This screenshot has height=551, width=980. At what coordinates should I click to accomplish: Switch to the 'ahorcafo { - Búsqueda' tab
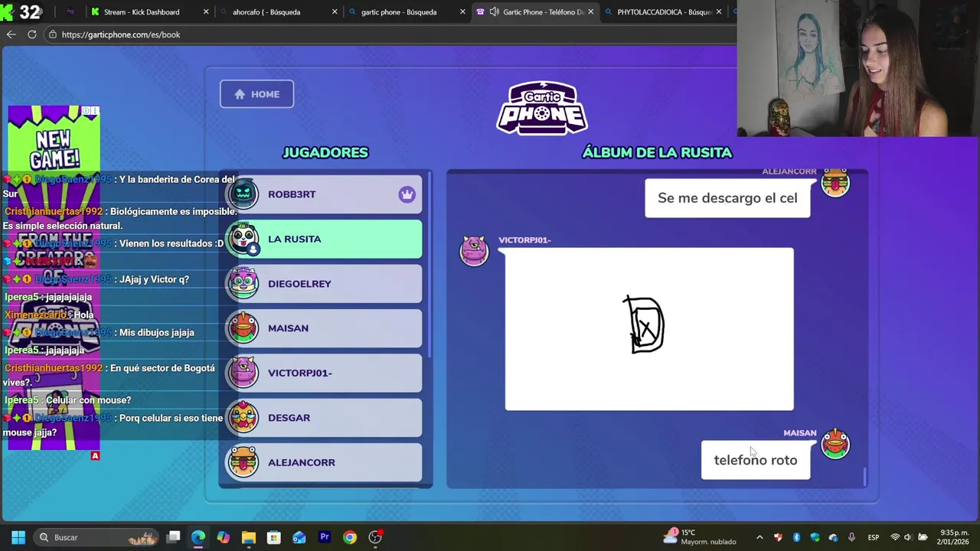click(x=266, y=12)
